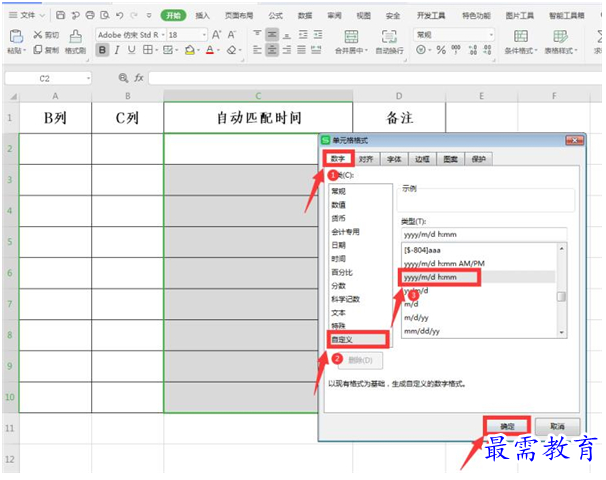Click scrollbar thumb in type list

pyautogui.click(x=561, y=296)
